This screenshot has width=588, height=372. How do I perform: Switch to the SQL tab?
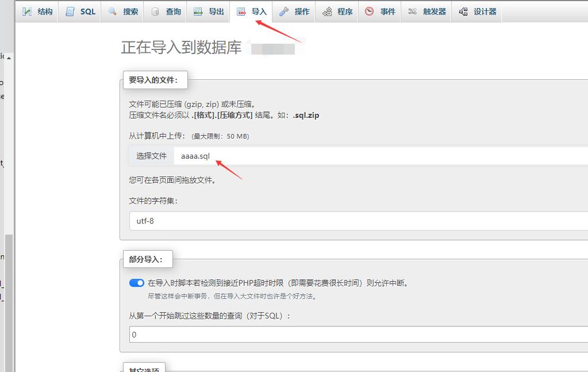79,11
